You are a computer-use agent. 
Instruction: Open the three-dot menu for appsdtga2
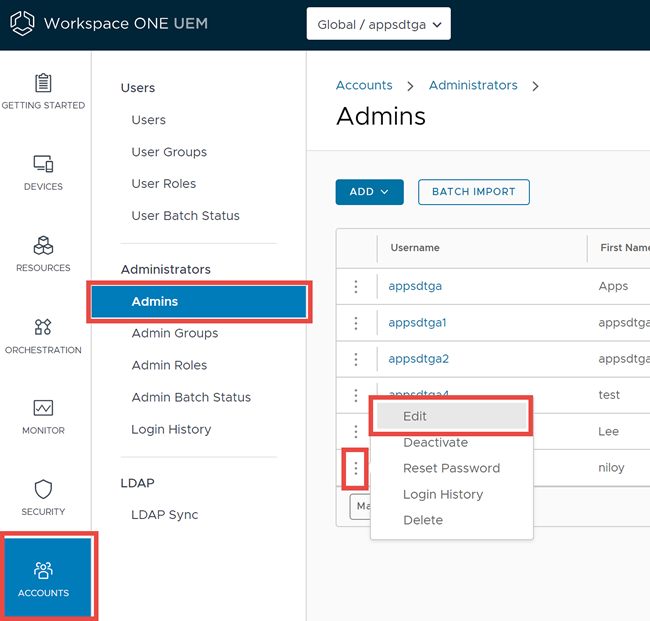tap(356, 359)
